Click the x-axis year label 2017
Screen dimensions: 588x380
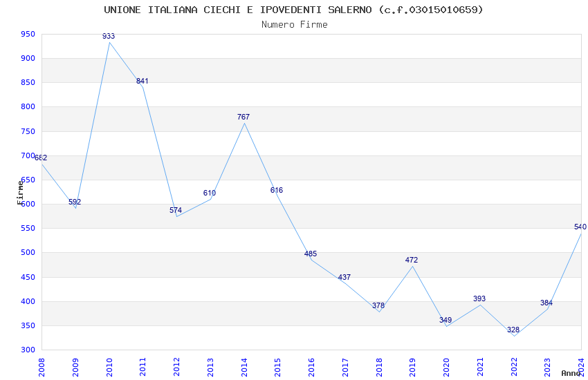[x=345, y=367]
